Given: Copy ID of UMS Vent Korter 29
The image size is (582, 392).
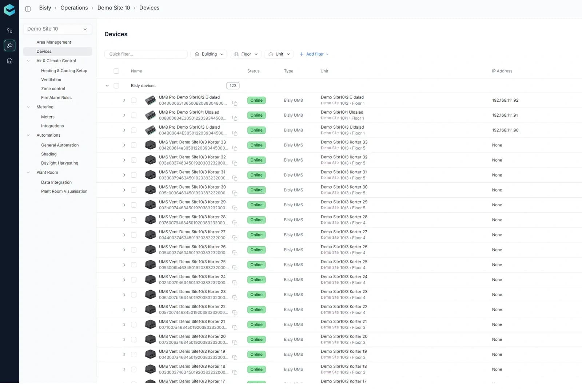Looking at the screenshot, I should click(235, 208).
